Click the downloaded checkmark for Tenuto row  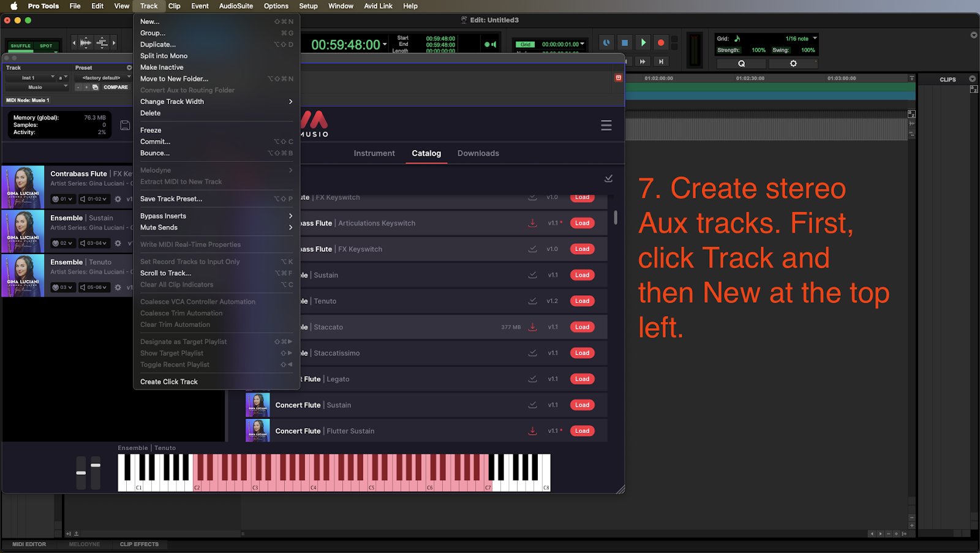(x=533, y=301)
